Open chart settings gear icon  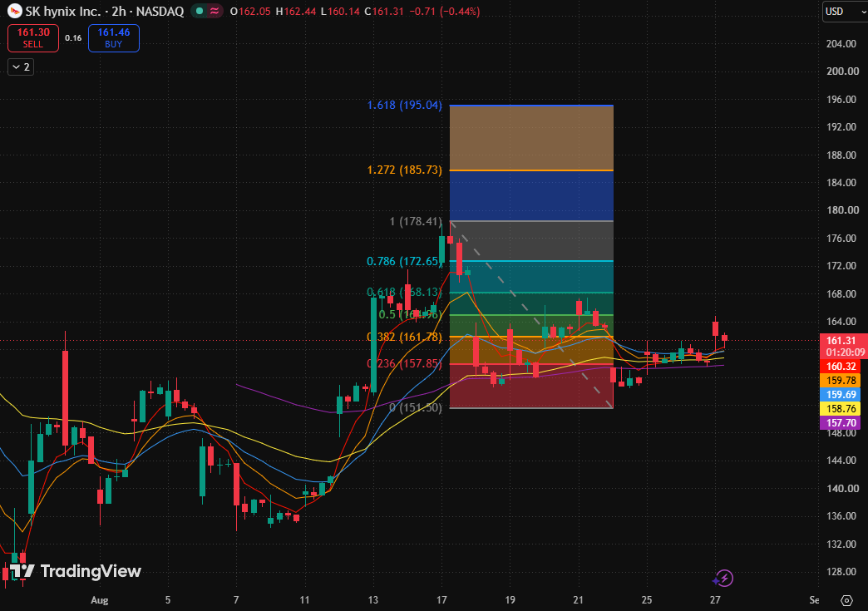point(846,600)
